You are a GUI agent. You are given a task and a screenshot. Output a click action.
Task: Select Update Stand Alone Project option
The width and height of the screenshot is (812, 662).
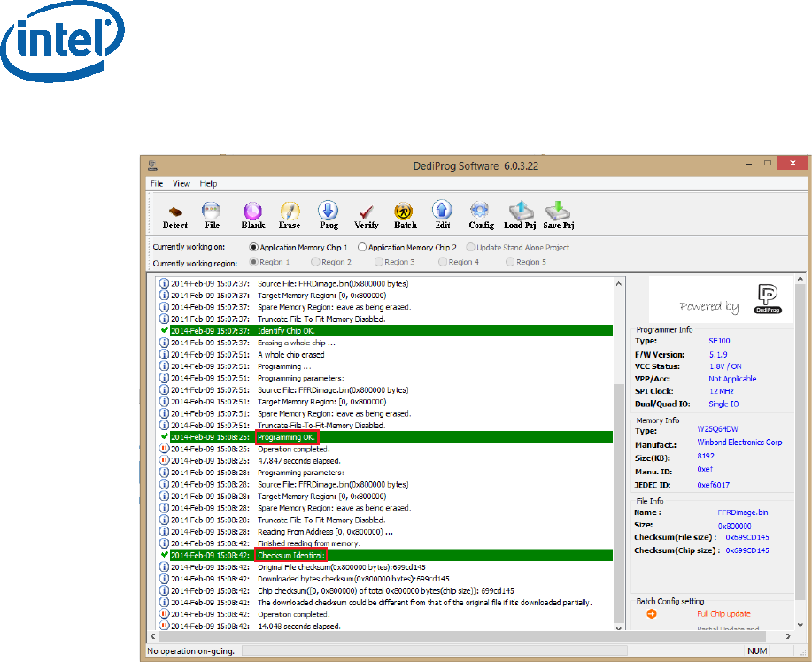click(518, 248)
